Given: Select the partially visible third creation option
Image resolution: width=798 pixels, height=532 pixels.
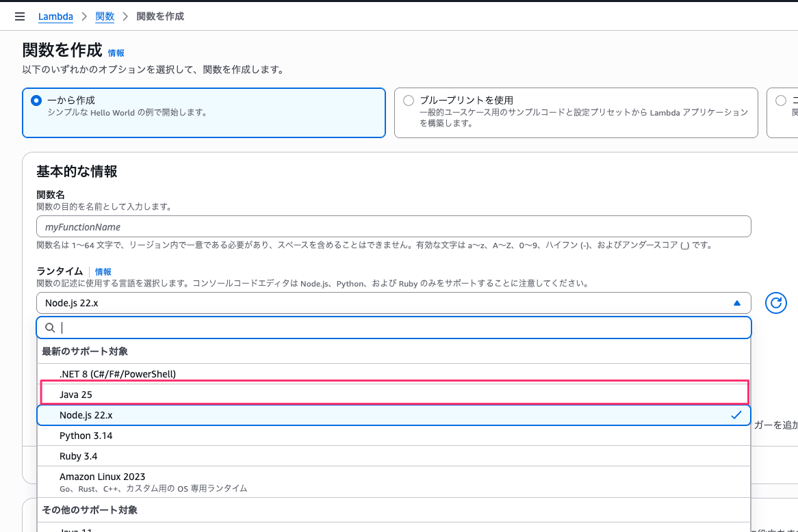Looking at the screenshot, I should point(781,100).
